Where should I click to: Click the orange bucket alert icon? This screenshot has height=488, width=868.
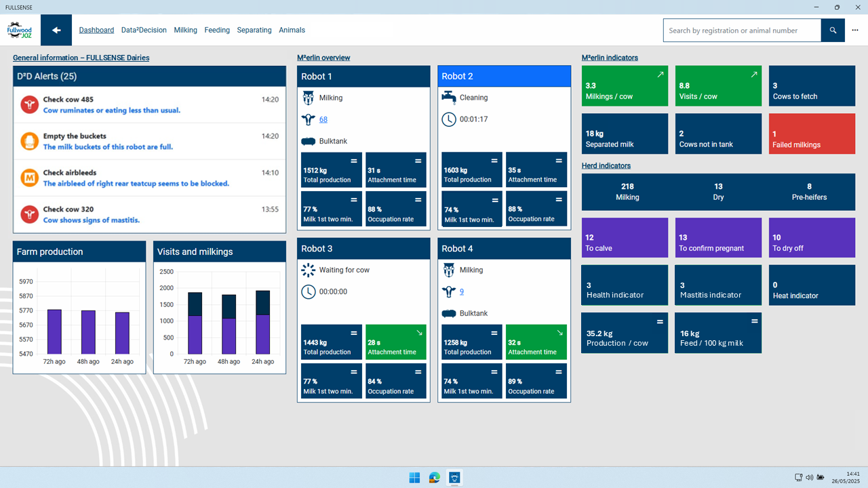29,141
